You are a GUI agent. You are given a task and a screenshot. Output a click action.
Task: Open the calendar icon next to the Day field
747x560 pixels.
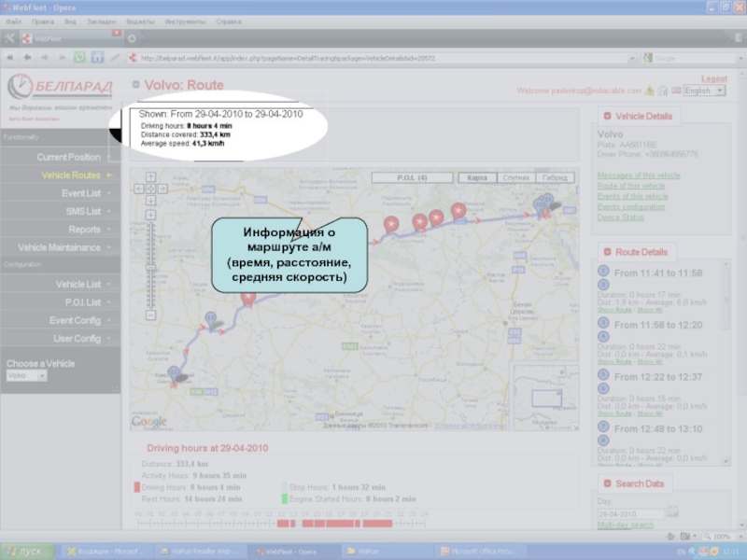click(672, 511)
